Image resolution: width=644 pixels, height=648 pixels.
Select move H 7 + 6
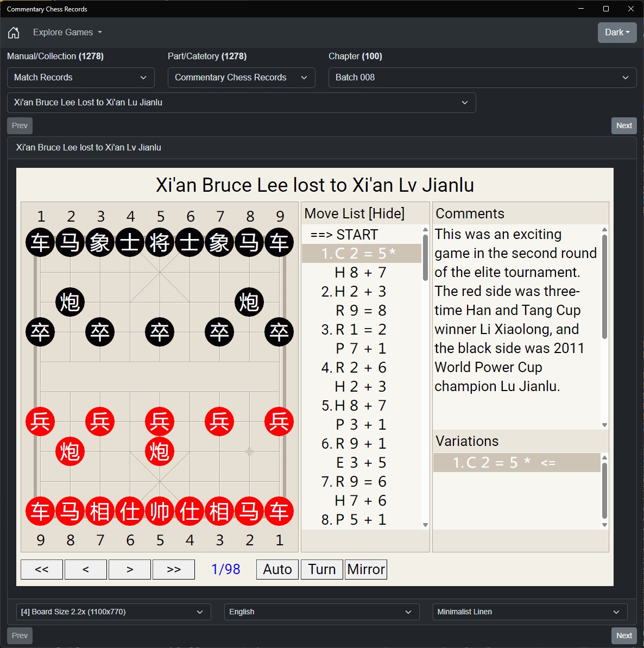pos(362,500)
